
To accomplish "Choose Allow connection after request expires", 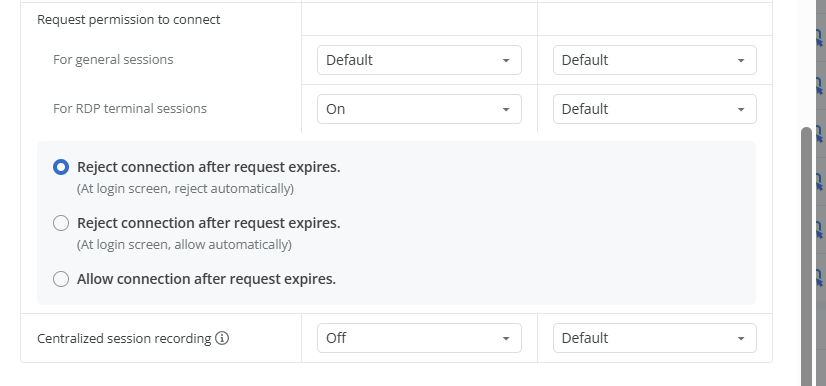I will pyautogui.click(x=61, y=279).
